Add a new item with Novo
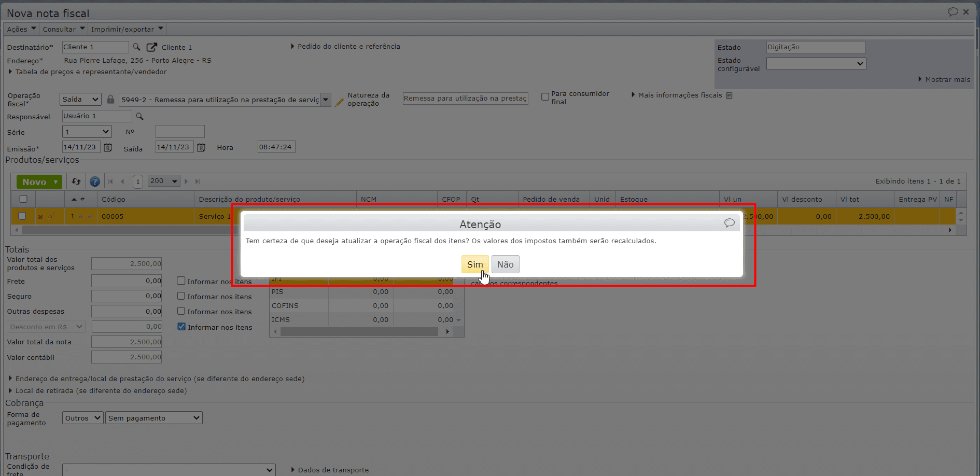The height and width of the screenshot is (476, 980). 34,182
